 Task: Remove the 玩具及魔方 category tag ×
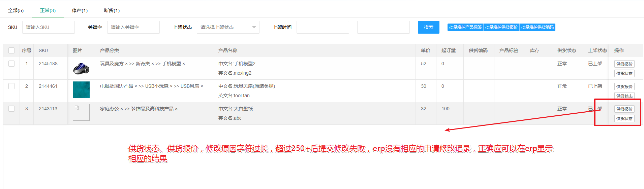tap(126, 64)
